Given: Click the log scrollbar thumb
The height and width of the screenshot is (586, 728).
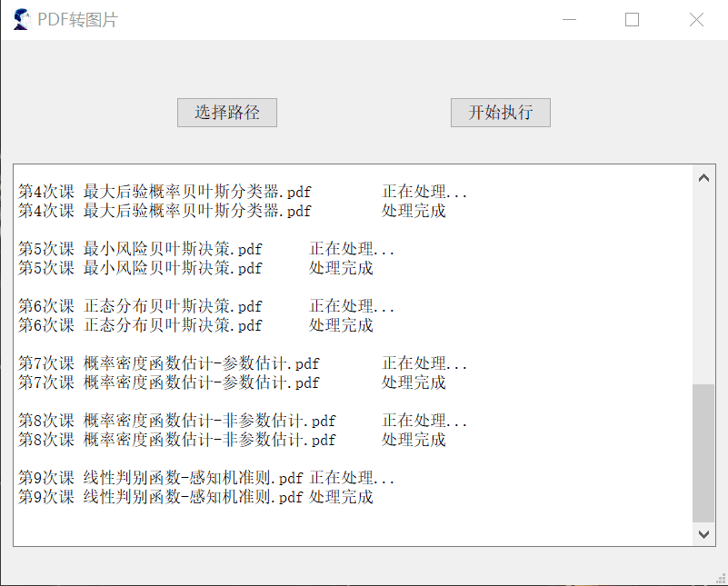Looking at the screenshot, I should pyautogui.click(x=703, y=452).
